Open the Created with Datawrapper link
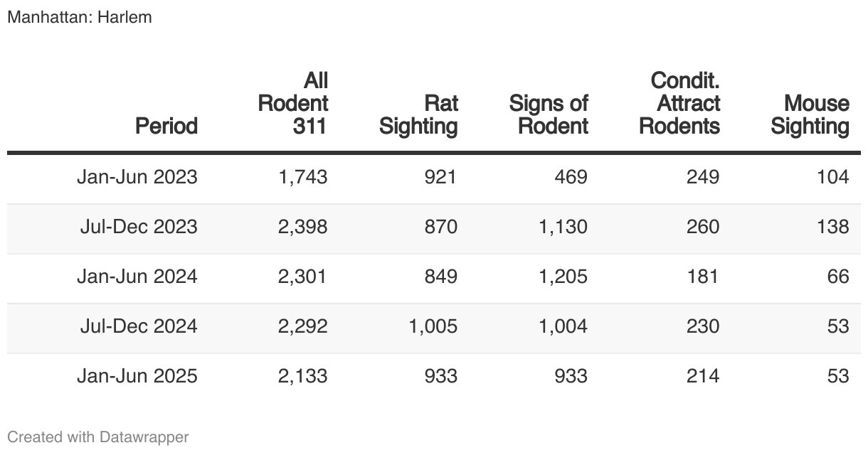 click(x=98, y=437)
